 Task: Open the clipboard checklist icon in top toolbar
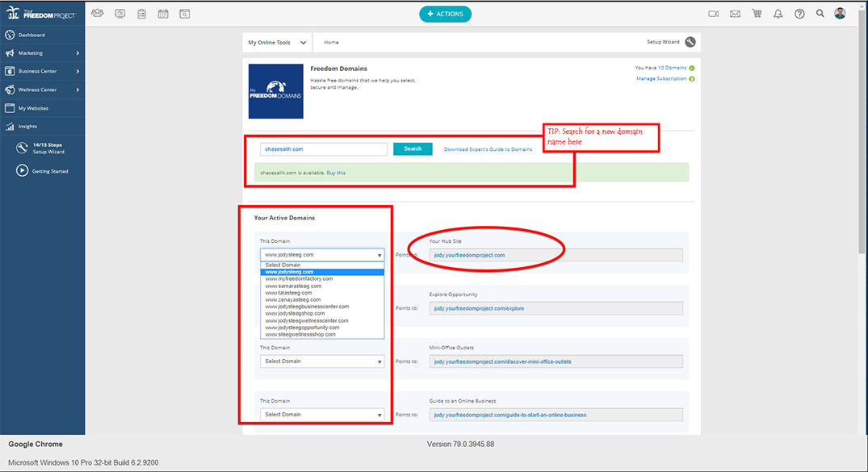(142, 14)
